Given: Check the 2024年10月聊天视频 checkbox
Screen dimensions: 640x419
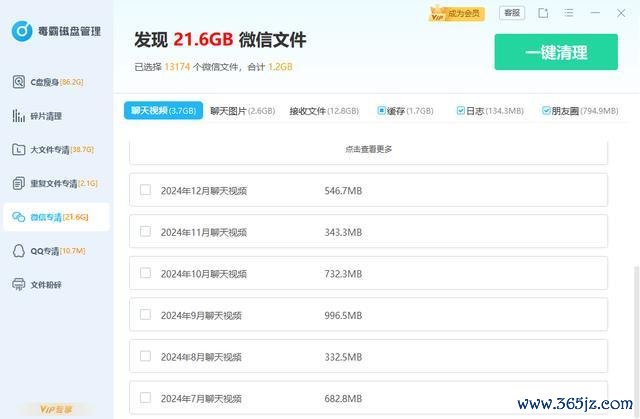Looking at the screenshot, I should click(145, 273).
